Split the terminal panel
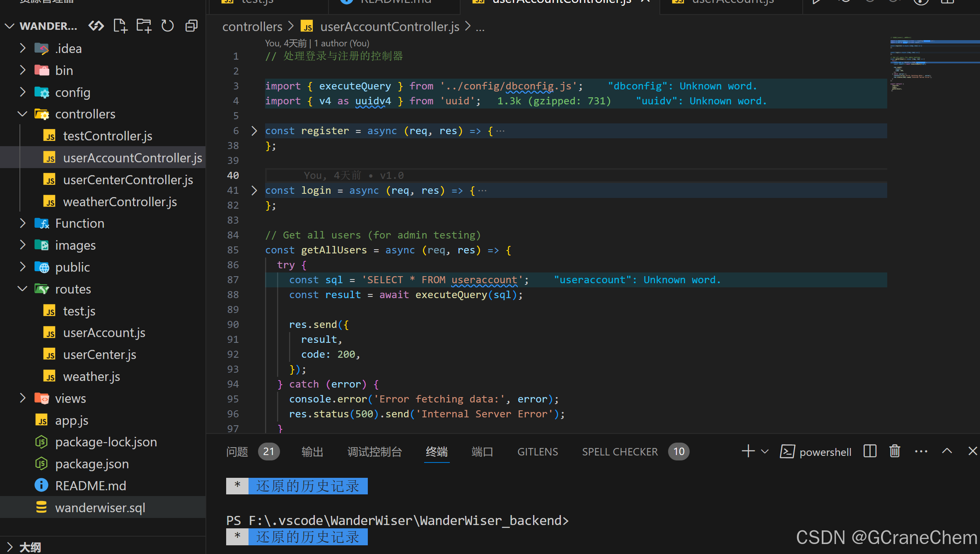980x554 pixels. [x=870, y=451]
